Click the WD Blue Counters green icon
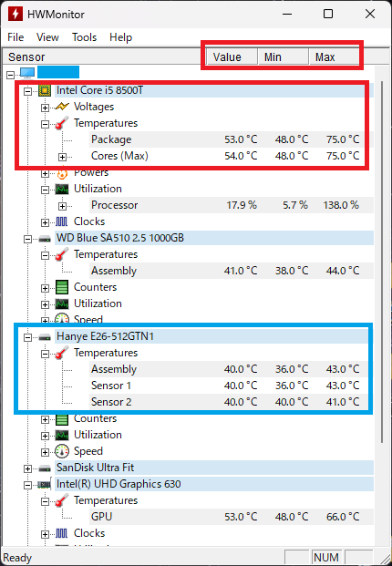This screenshot has width=392, height=566. [62, 287]
